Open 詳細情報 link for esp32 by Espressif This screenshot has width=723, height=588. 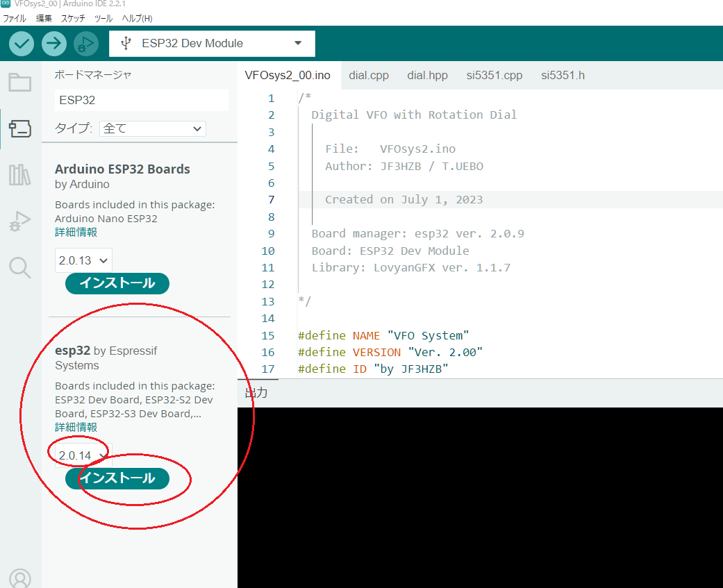pyautogui.click(x=76, y=427)
